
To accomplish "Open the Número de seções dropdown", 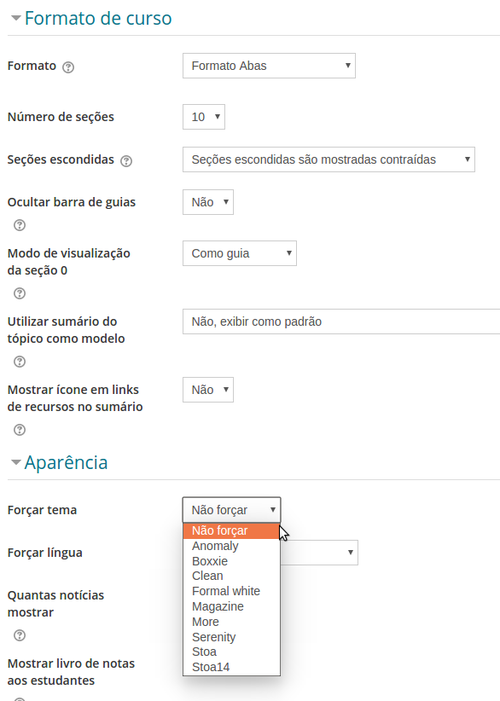I will click(203, 117).
